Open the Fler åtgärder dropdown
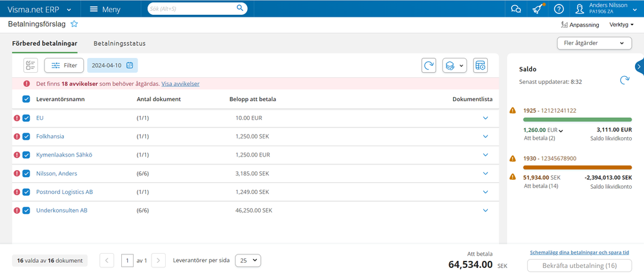This screenshot has width=644, height=277. point(594,43)
